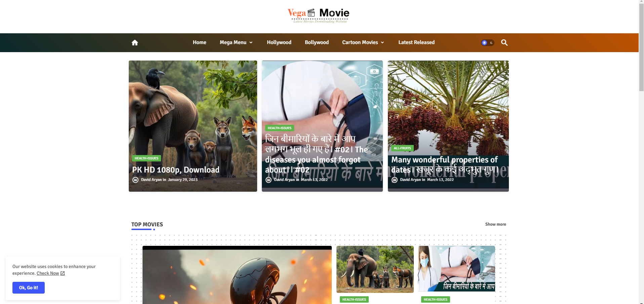Viewport: 644px width, 304px height.
Task: Open the wonderful properties of dates article
Action: tap(445, 165)
